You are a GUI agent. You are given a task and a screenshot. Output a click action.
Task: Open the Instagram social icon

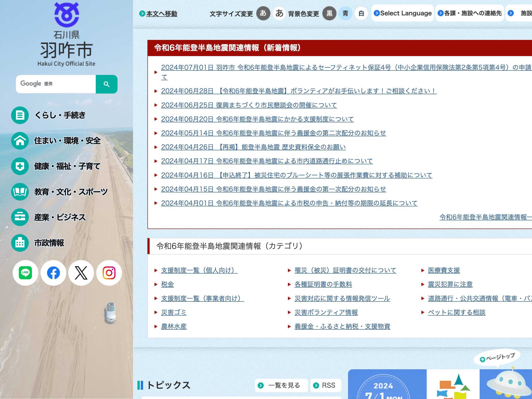[109, 273]
